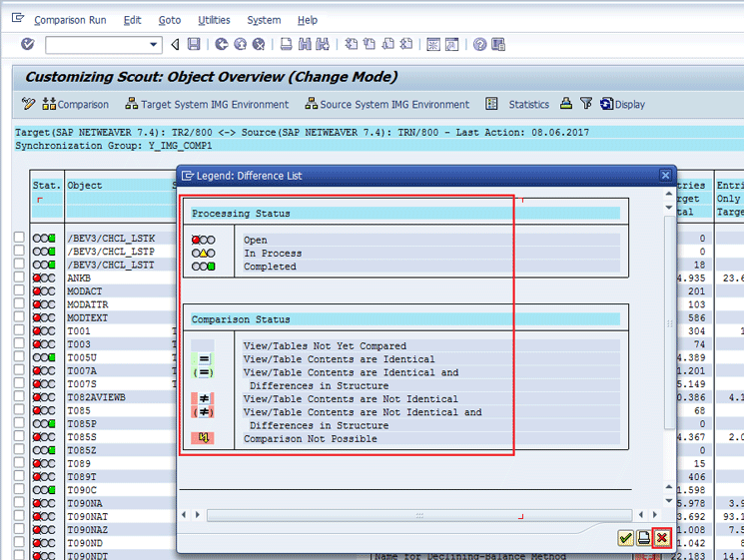744x560 pixels.
Task: Check the box next to T001
Action: [x=20, y=330]
